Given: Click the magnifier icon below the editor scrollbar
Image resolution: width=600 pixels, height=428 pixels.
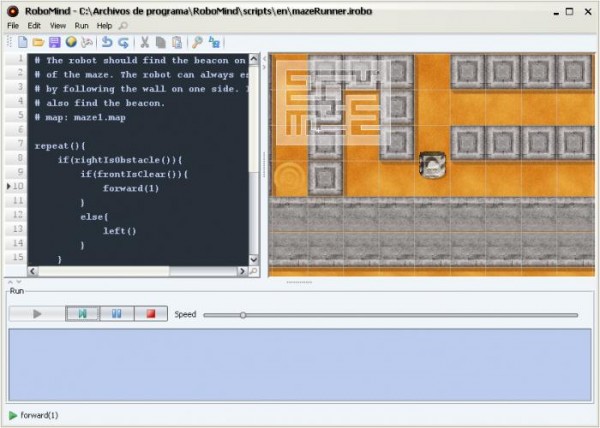Looking at the screenshot, I should 253,271.
